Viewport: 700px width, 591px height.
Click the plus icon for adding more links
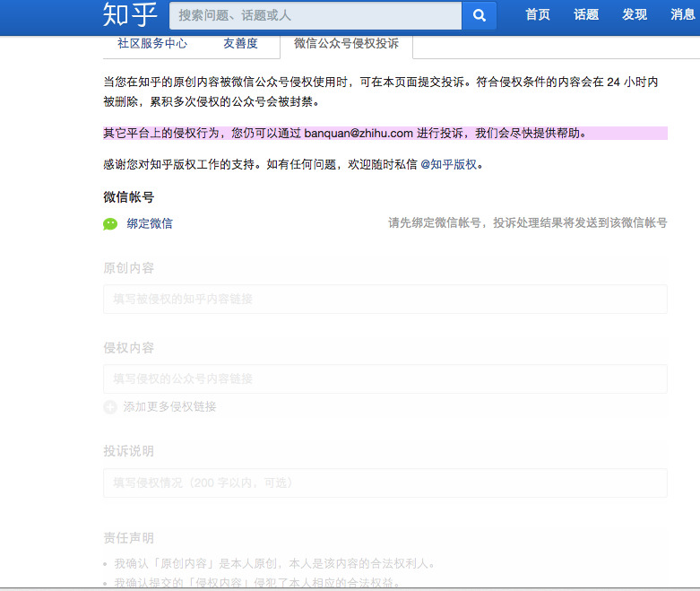110,407
